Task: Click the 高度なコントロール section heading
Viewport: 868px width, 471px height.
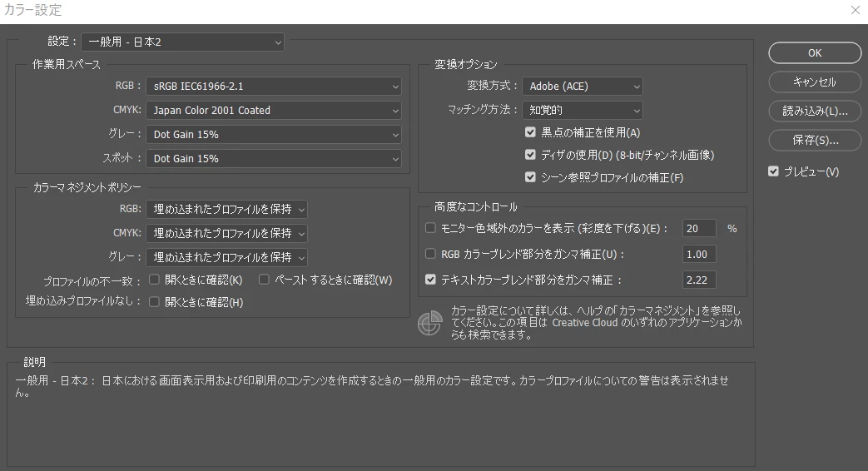Action: (475, 206)
